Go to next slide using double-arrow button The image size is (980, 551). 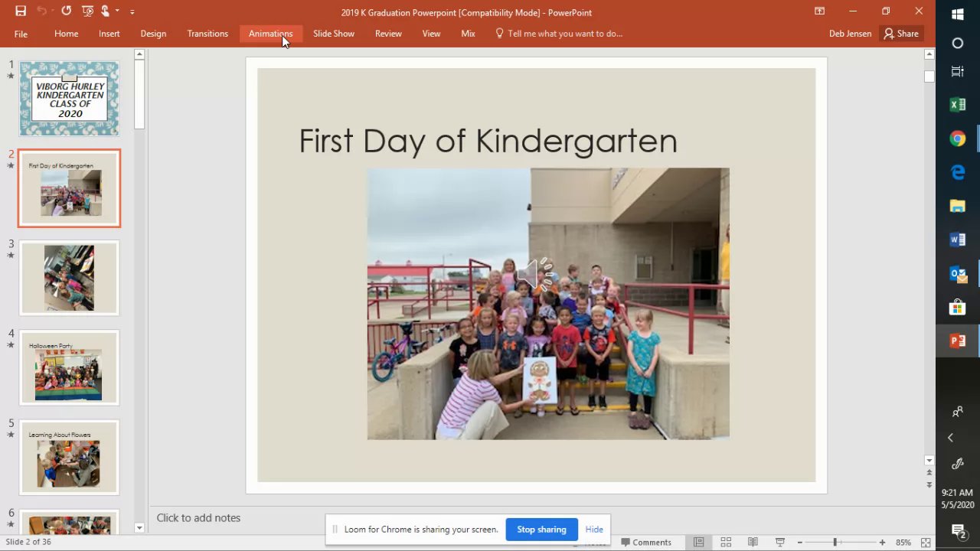pos(929,485)
